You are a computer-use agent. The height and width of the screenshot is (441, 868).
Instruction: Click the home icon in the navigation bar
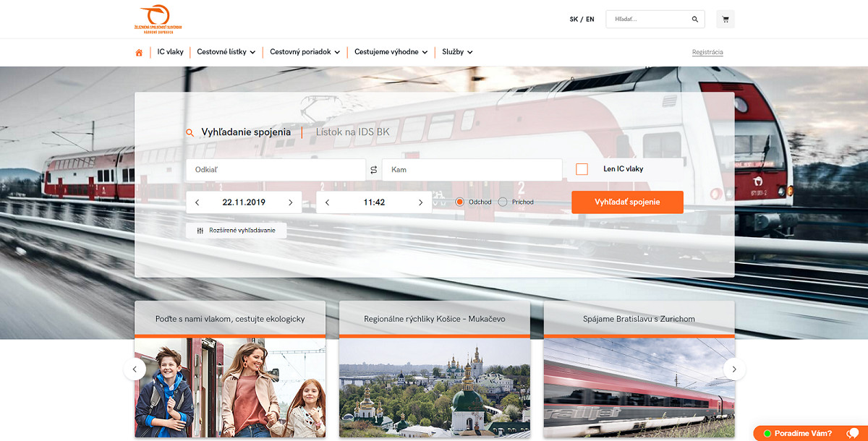click(x=138, y=51)
